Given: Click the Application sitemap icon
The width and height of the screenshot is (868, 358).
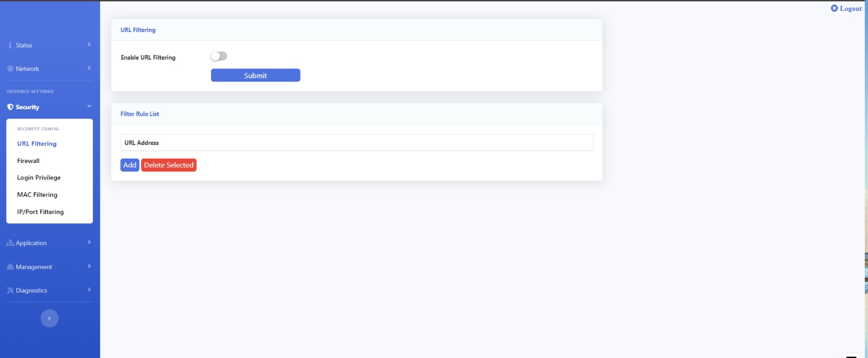Looking at the screenshot, I should pos(10,243).
